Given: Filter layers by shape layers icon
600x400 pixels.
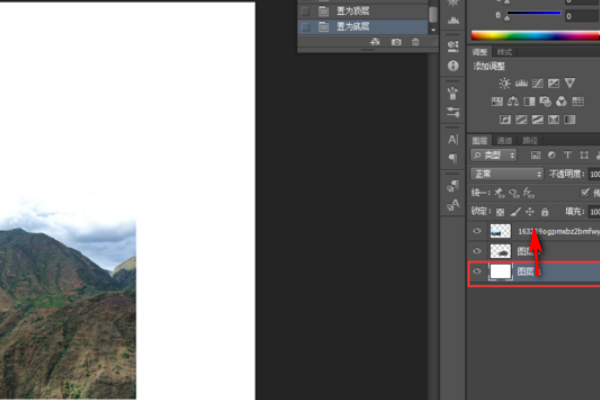Looking at the screenshot, I should click(x=584, y=155).
